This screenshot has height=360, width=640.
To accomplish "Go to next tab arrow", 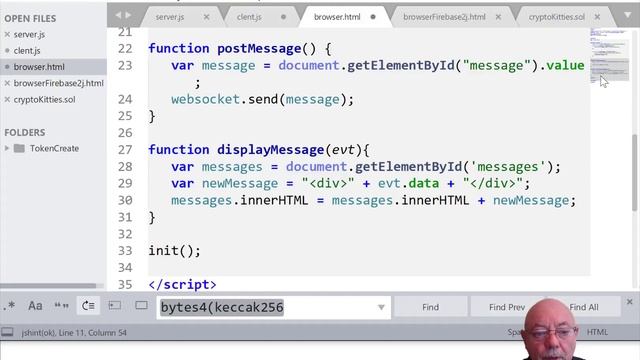I will [129, 15].
